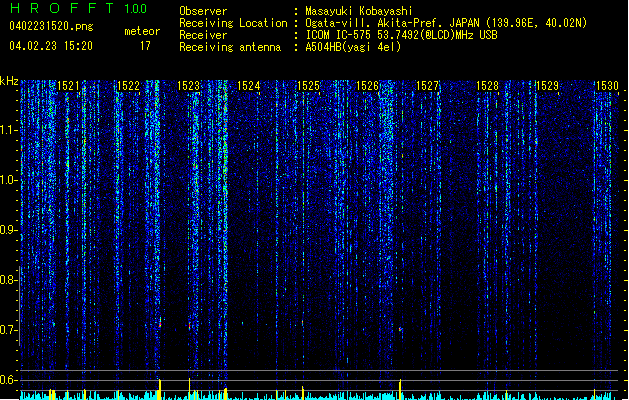Click the Receiver label
Viewport: 629px width, 400px height.
coord(203,35)
